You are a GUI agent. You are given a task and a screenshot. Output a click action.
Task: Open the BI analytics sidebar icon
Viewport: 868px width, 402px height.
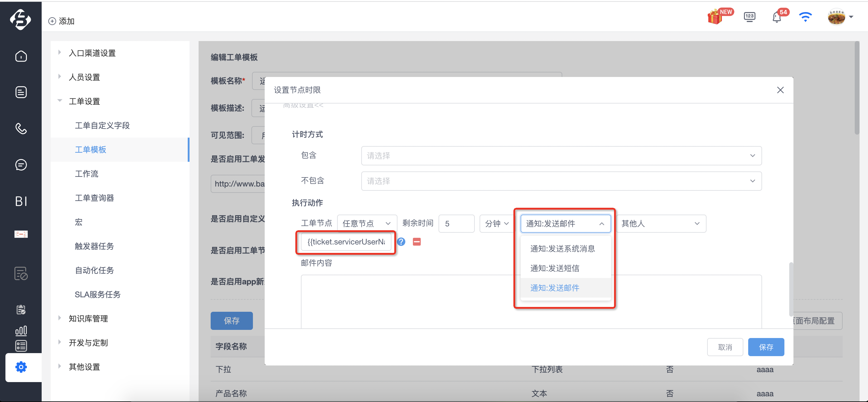[x=21, y=201]
